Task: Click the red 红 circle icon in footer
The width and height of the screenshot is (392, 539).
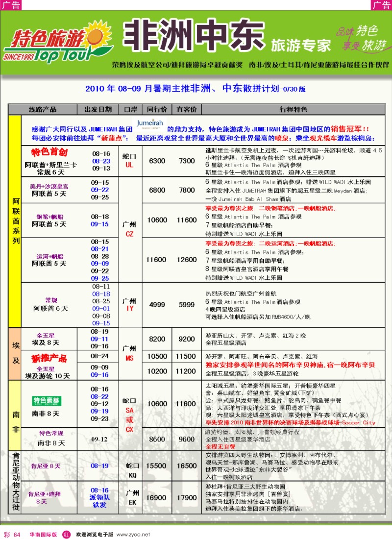Action: tap(66, 534)
